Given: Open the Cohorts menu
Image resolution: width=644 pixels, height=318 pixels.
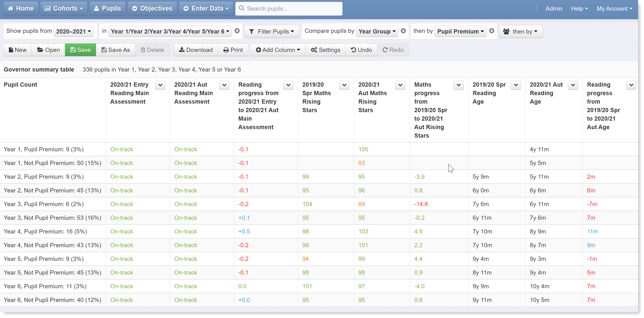Looking at the screenshot, I should pyautogui.click(x=64, y=8).
